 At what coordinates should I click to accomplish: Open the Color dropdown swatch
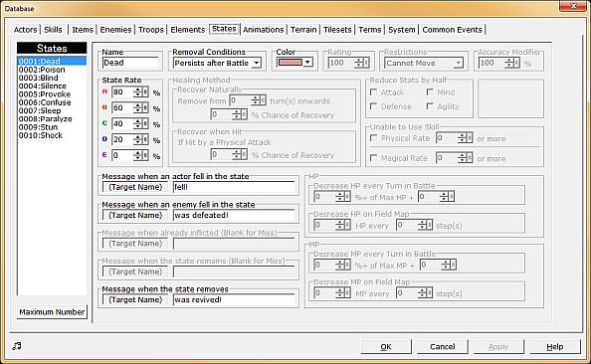307,63
